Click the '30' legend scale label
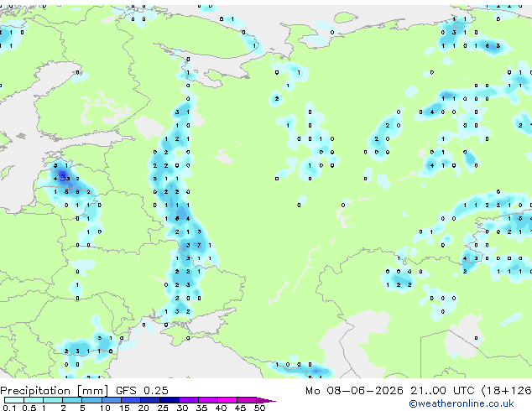The image size is (532, 411). click(182, 408)
